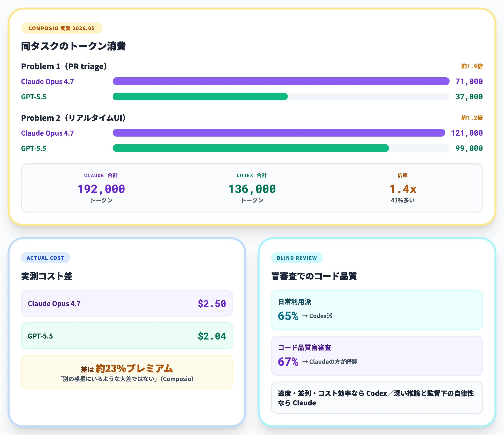Click the 71,000 token value

469,81
